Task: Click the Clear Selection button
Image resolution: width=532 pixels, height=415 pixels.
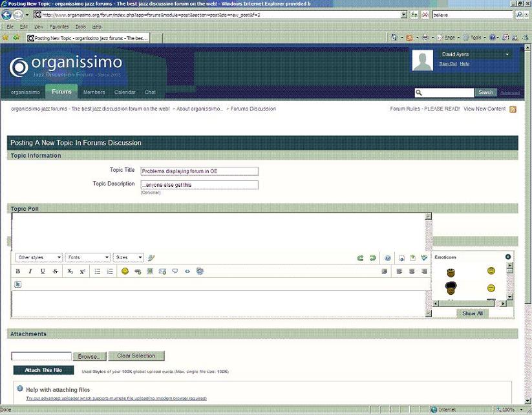Action: coord(136,356)
